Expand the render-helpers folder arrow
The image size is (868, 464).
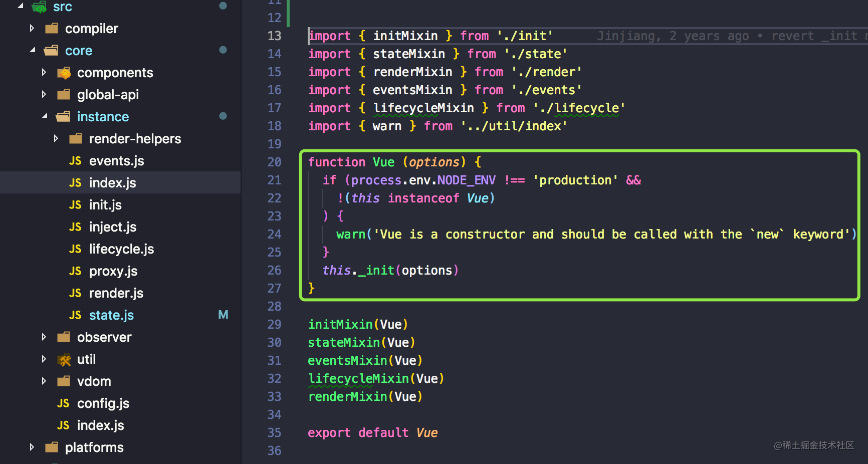pos(56,138)
